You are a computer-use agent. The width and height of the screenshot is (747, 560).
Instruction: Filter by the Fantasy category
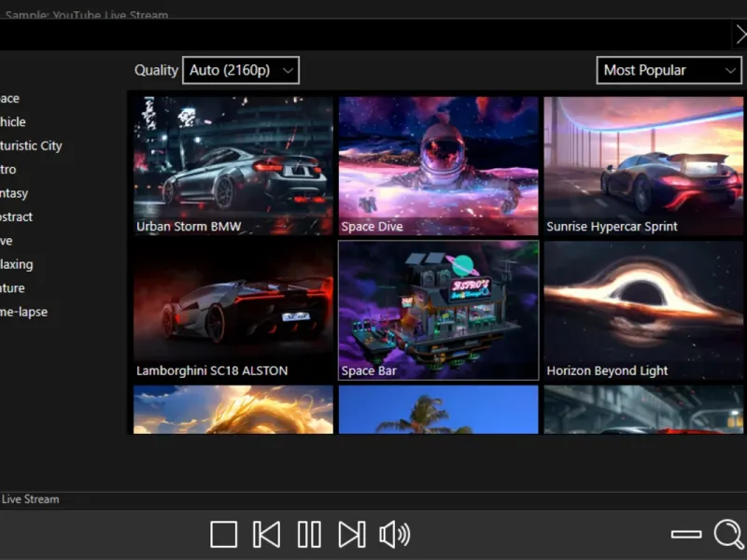click(x=14, y=193)
